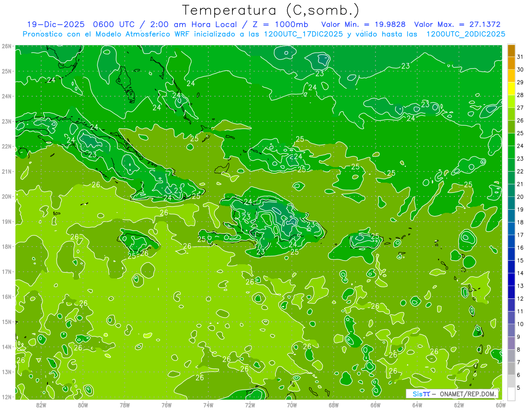Click the latitude axis label "13N"
Screen dimensions: 532x411
point(6,372)
